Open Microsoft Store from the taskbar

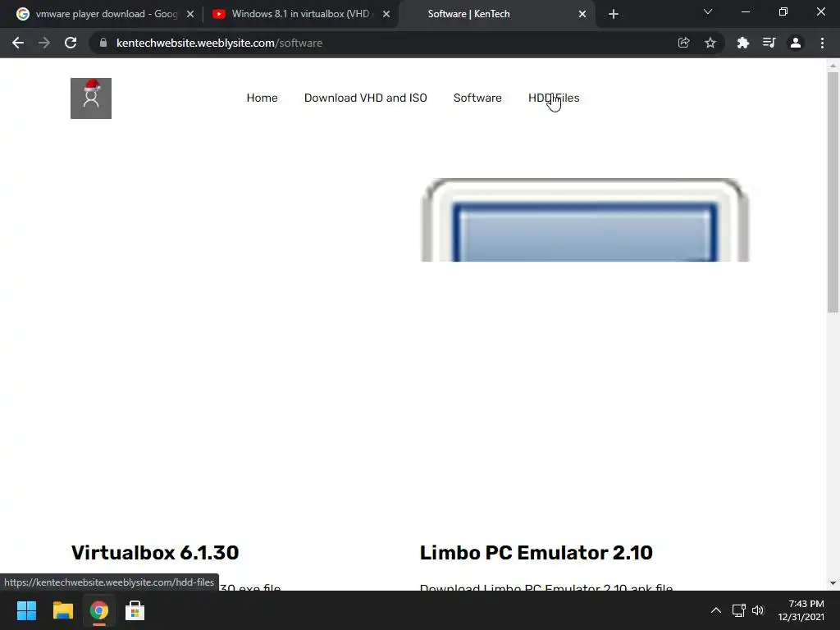click(135, 610)
